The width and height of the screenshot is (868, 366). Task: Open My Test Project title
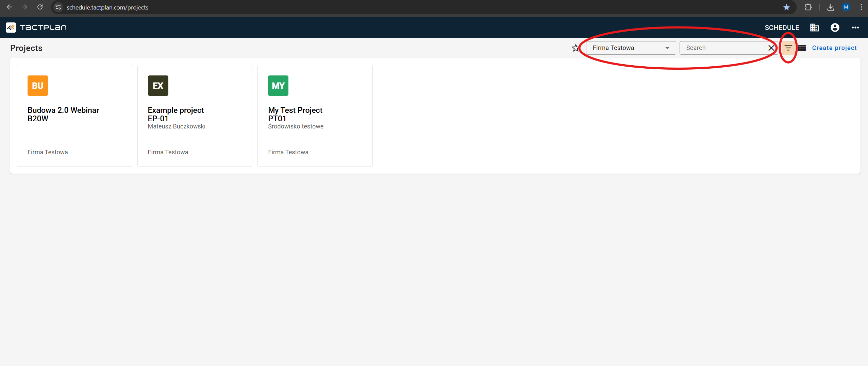(x=295, y=110)
